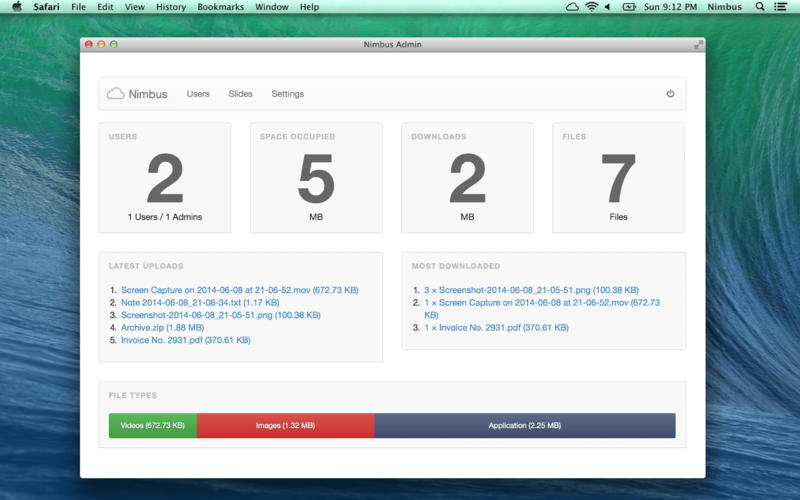Click the Space Occupied 5 MB card
The width and height of the screenshot is (800, 500).
pos(316,178)
